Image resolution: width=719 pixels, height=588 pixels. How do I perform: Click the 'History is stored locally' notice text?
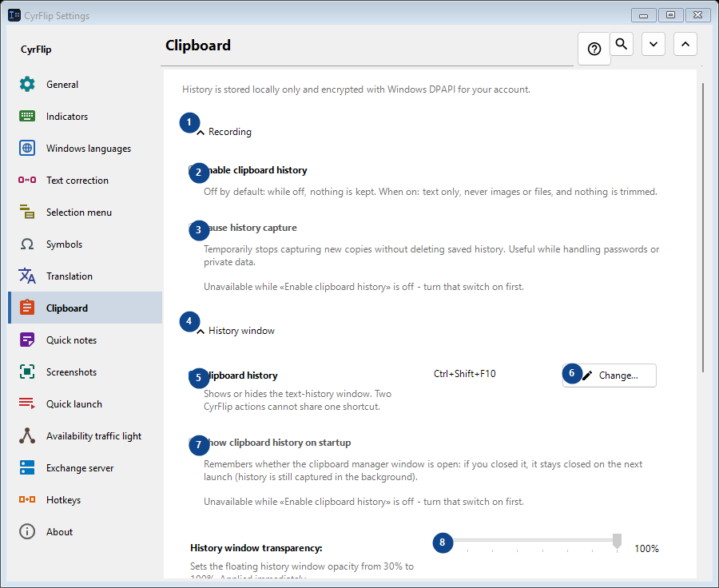coord(356,89)
